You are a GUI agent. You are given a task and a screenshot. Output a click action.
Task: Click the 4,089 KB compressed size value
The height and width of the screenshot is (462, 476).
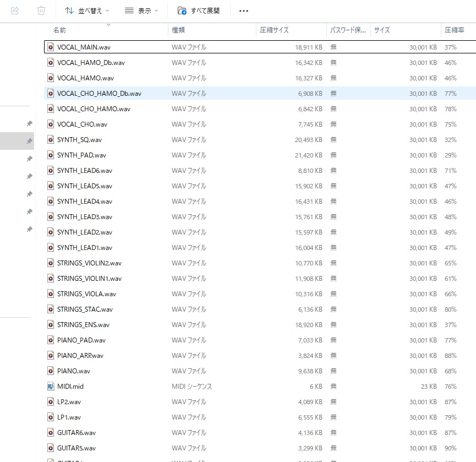310,402
